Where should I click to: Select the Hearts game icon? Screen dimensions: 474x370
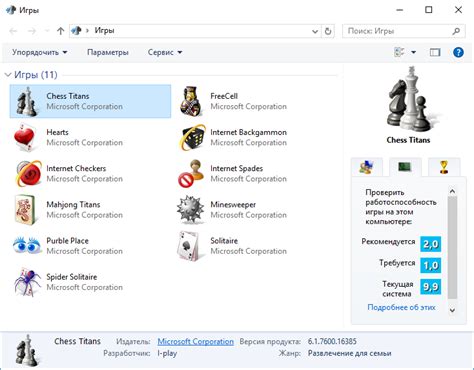pyautogui.click(x=25, y=137)
